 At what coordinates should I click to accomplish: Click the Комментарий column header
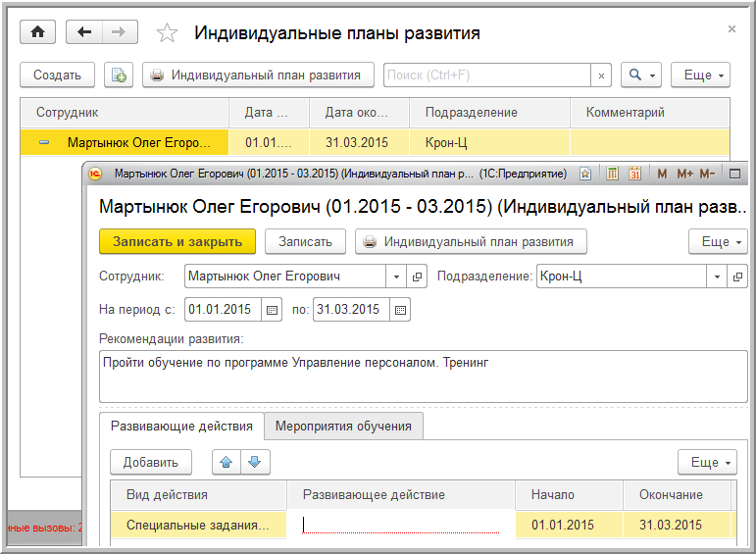click(x=649, y=113)
